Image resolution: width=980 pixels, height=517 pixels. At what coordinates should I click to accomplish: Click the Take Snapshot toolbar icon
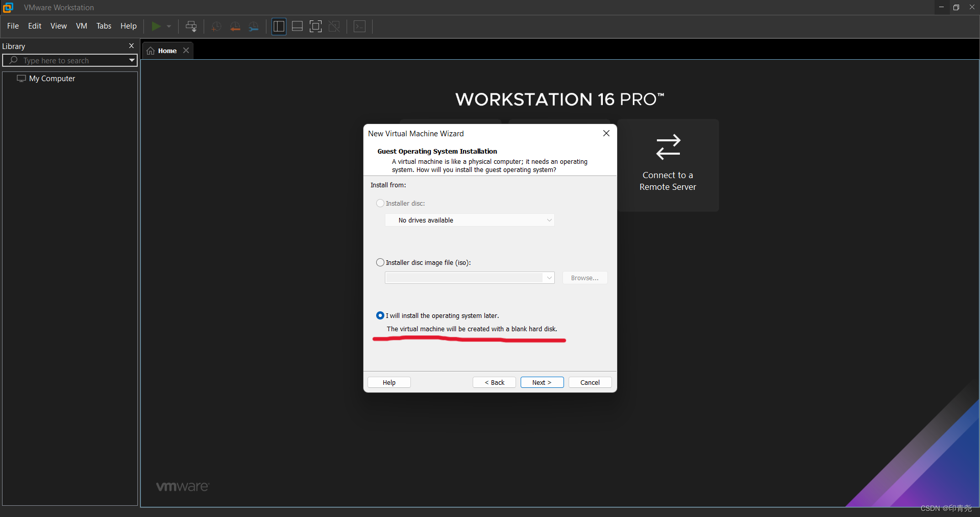click(x=216, y=27)
